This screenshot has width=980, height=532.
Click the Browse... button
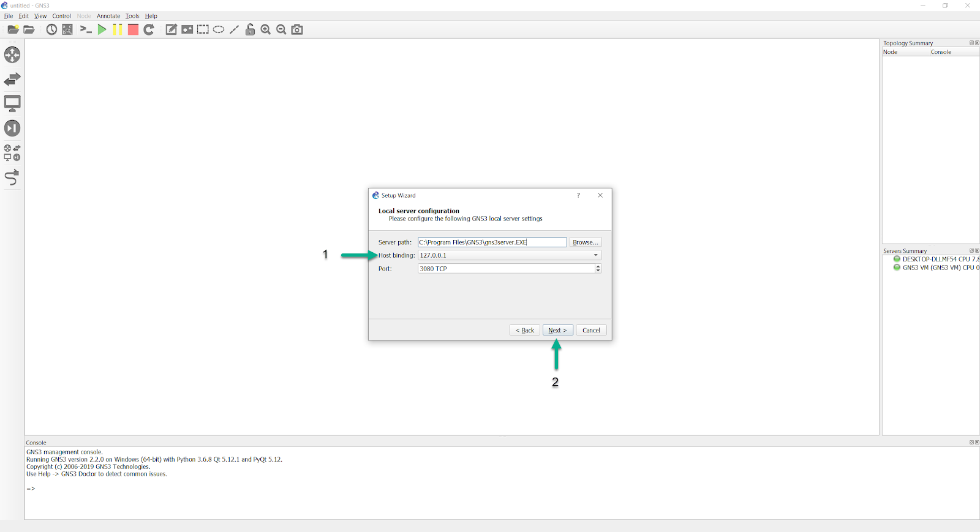point(586,242)
